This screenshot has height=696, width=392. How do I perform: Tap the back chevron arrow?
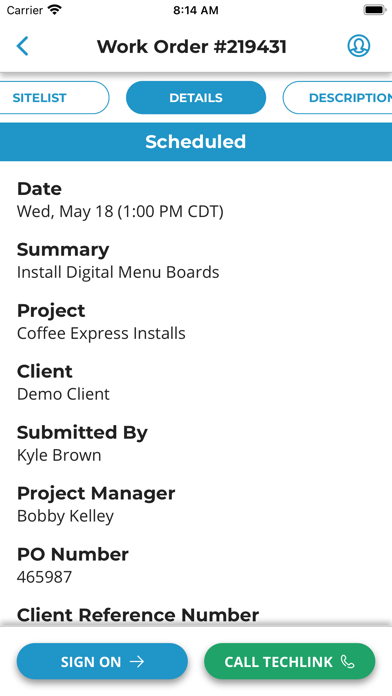[x=22, y=46]
